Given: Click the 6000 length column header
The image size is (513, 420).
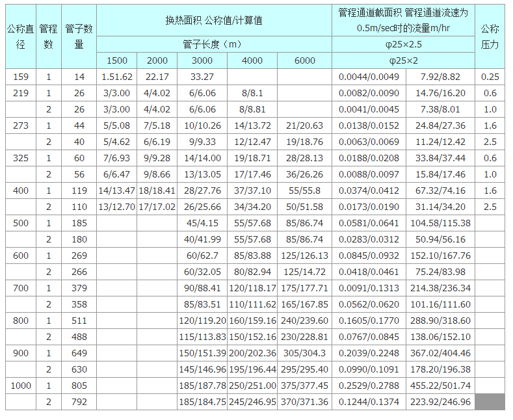Looking at the screenshot, I should (304, 60).
